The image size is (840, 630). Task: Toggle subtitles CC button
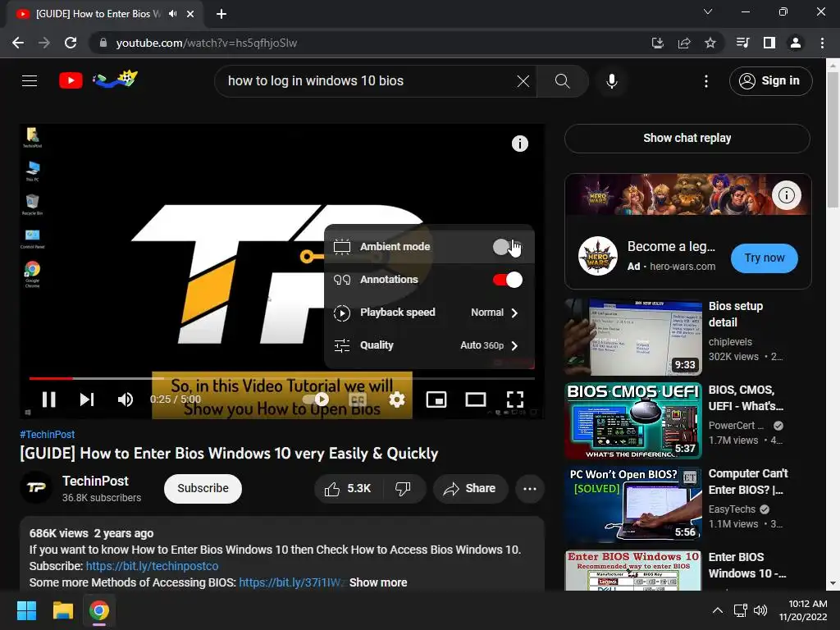click(358, 399)
